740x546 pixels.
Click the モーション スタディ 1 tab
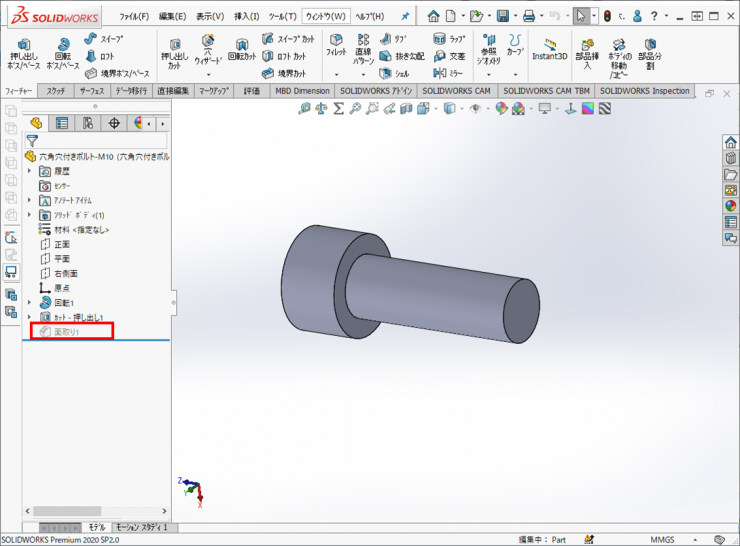142,526
